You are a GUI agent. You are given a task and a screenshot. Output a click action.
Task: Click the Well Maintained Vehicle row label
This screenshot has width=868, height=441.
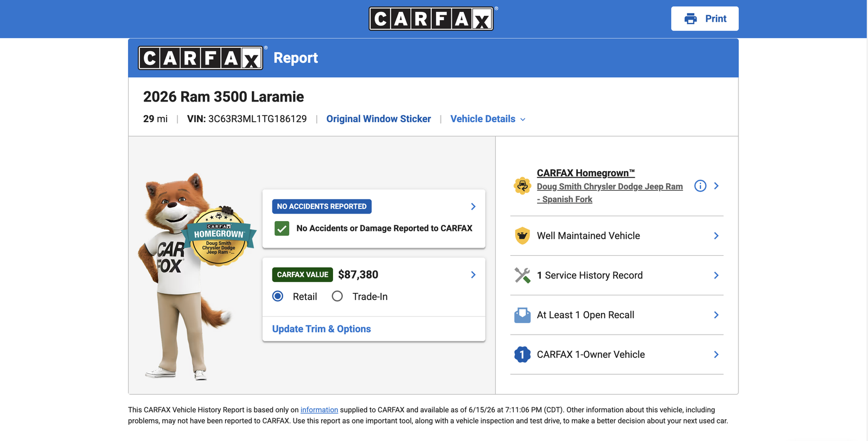click(589, 236)
